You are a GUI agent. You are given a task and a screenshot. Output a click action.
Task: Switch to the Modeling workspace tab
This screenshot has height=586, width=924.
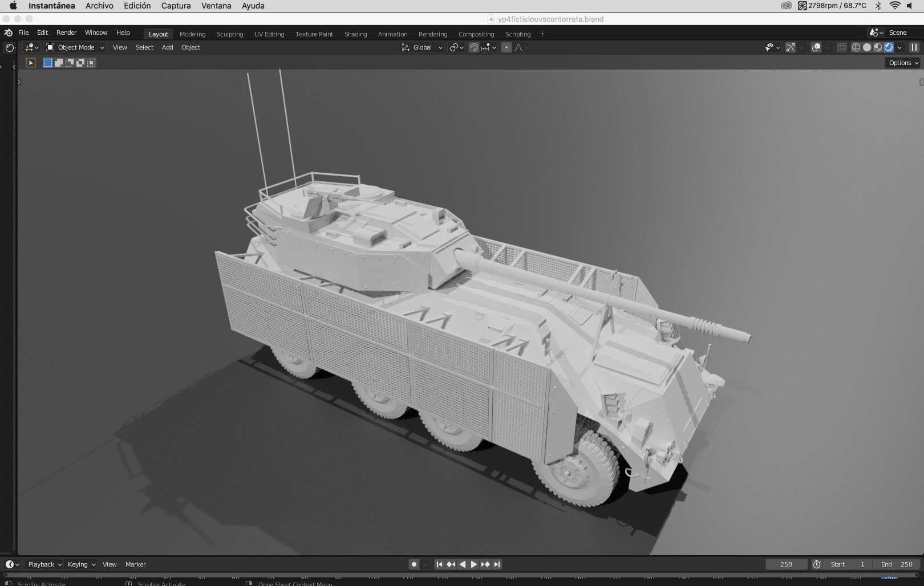point(192,34)
